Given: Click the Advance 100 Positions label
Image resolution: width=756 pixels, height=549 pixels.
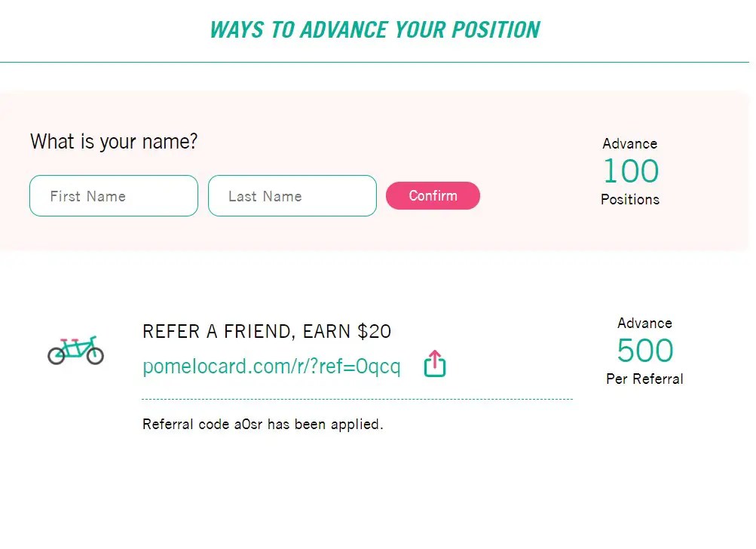Looking at the screenshot, I should click(x=630, y=143).
